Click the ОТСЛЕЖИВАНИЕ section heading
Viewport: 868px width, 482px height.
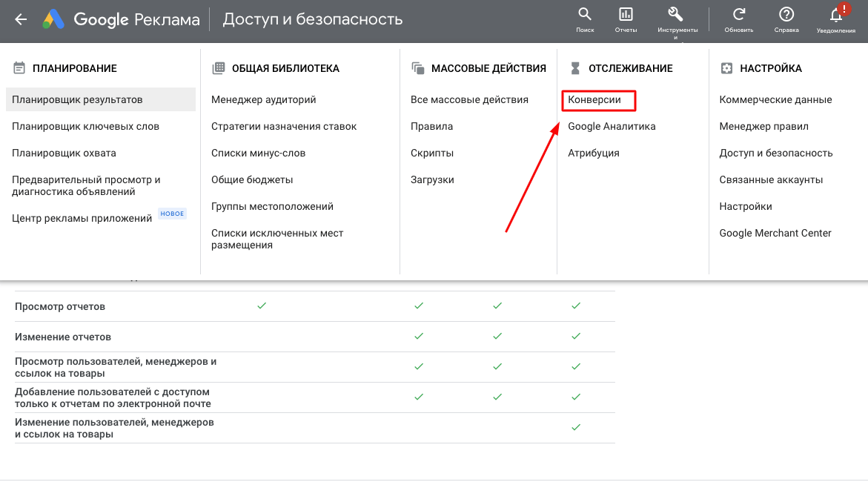[631, 68]
